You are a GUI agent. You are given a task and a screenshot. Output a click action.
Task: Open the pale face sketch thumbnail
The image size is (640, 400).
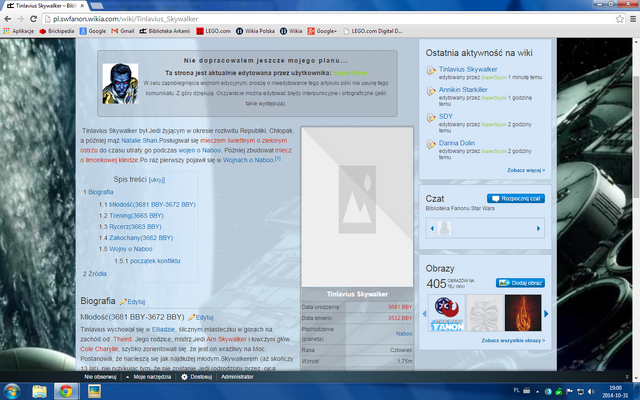pos(484,313)
